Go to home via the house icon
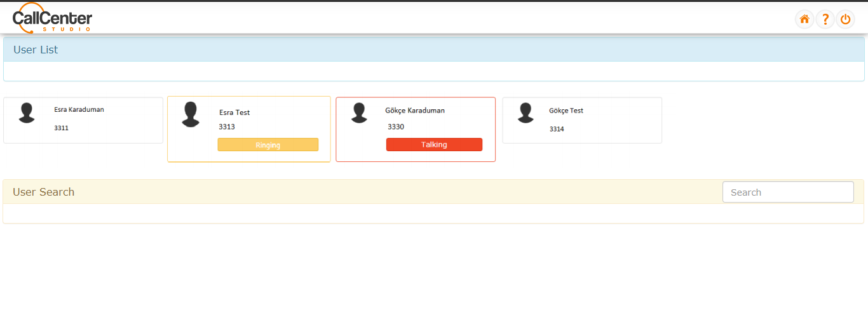868x317 pixels. click(804, 19)
